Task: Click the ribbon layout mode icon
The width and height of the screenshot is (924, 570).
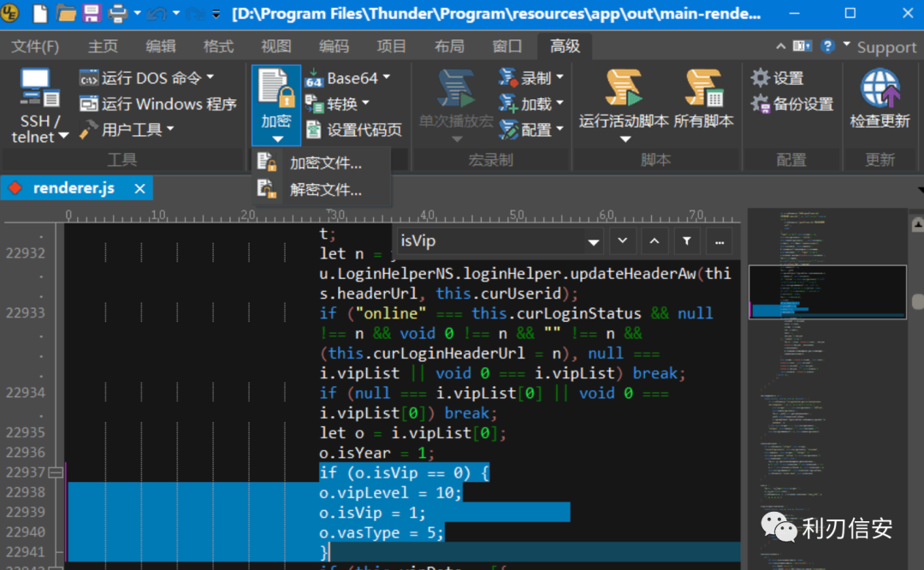Action: [x=802, y=46]
